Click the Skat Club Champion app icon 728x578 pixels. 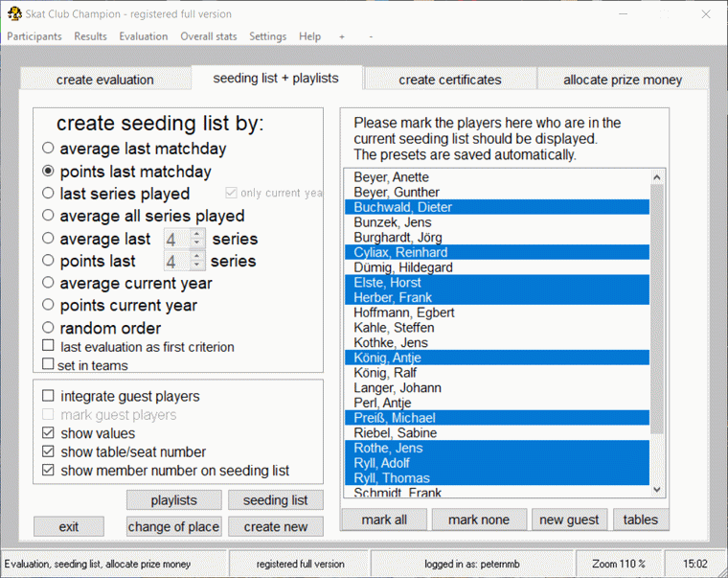point(14,14)
